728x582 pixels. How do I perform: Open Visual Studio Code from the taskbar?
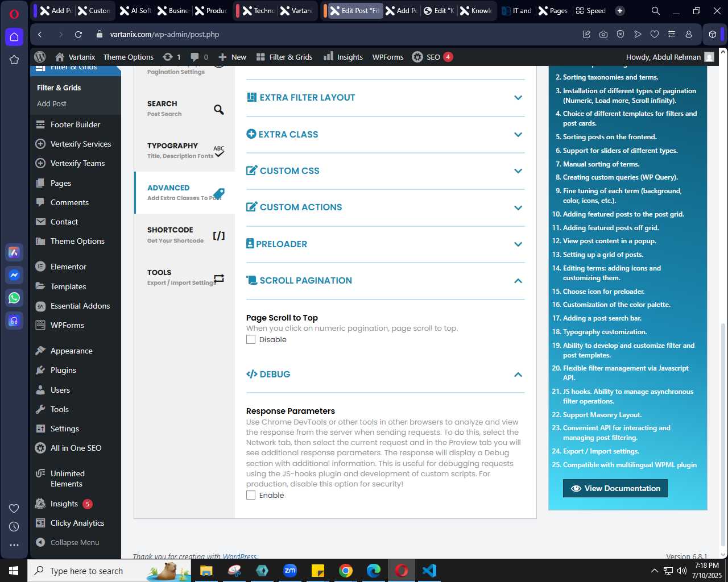(x=429, y=571)
